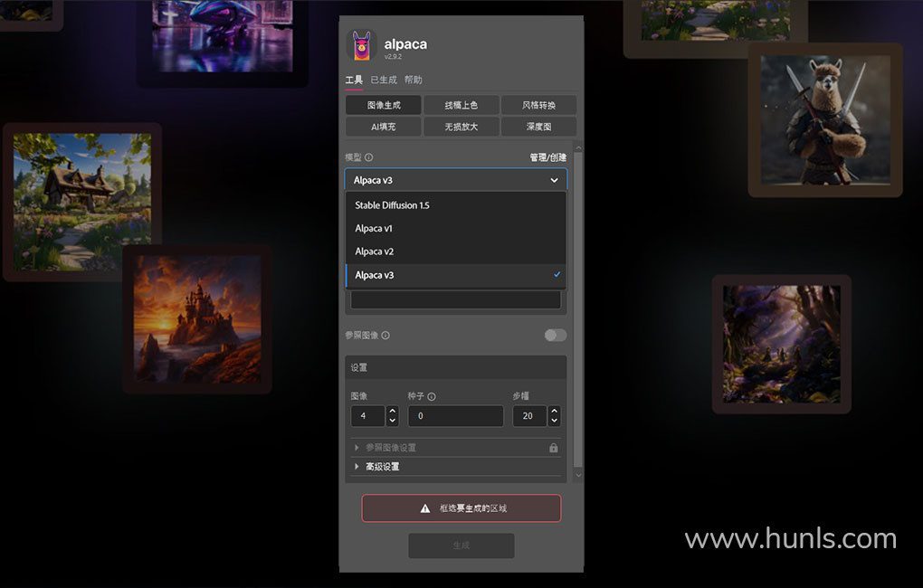Click the 生成 button

click(x=461, y=545)
